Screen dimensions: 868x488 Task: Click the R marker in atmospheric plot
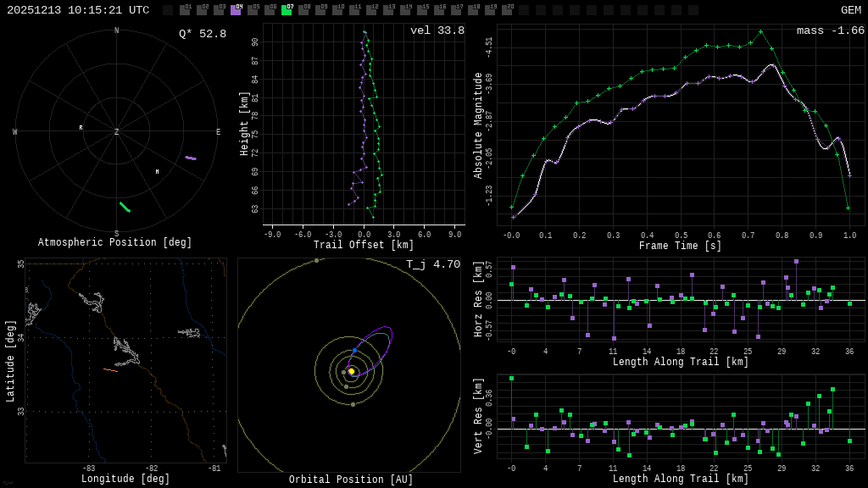[81, 128]
